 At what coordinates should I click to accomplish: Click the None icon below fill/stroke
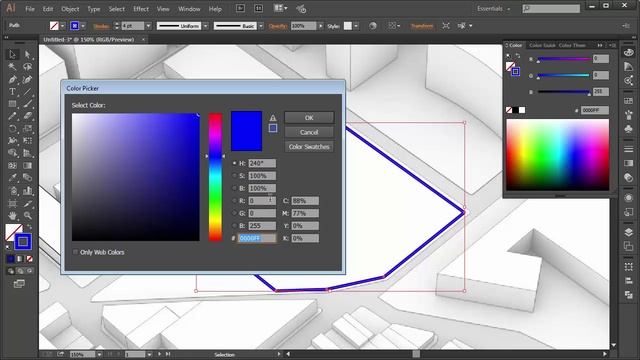click(29, 259)
